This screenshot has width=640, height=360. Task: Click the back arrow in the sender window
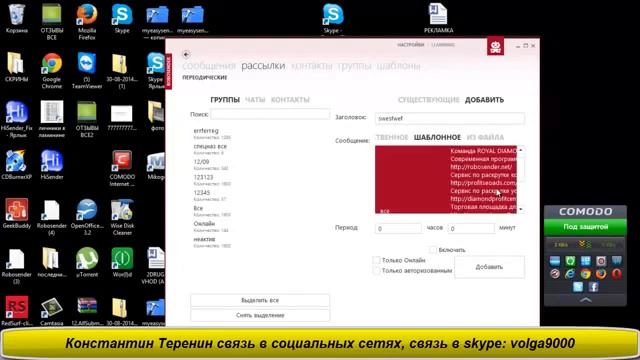186,54
